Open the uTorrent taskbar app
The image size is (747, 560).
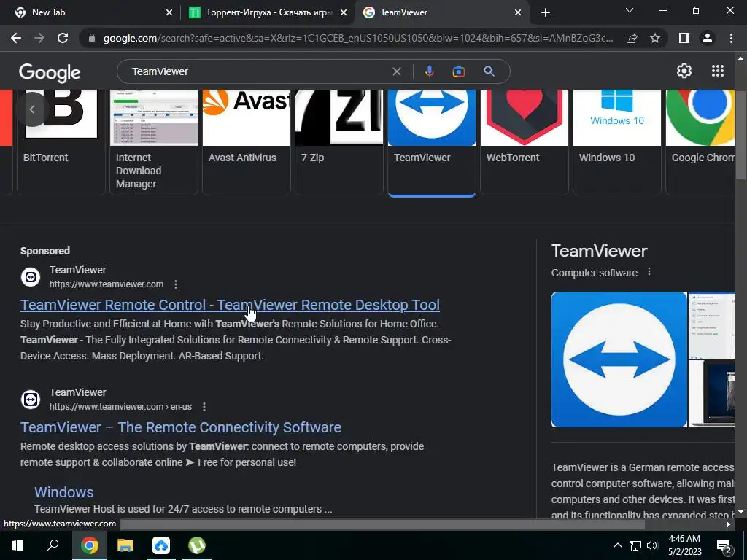click(197, 545)
